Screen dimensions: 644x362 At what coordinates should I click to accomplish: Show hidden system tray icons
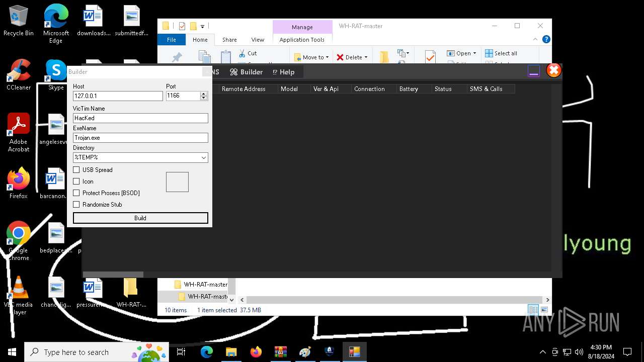click(542, 352)
